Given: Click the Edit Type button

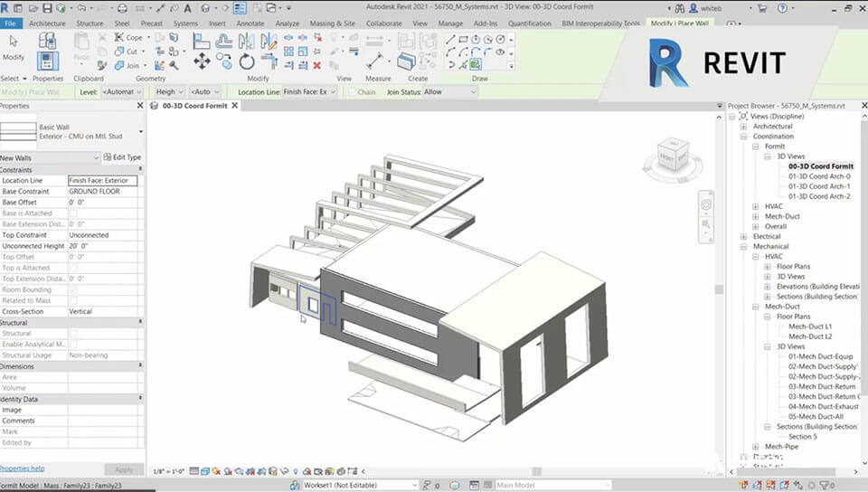Looking at the screenshot, I should pyautogui.click(x=122, y=157).
